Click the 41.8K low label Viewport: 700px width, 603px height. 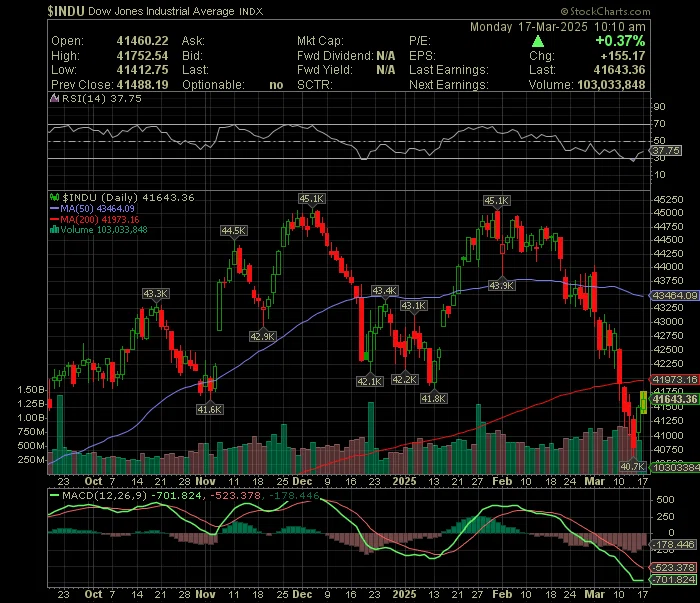click(x=433, y=399)
